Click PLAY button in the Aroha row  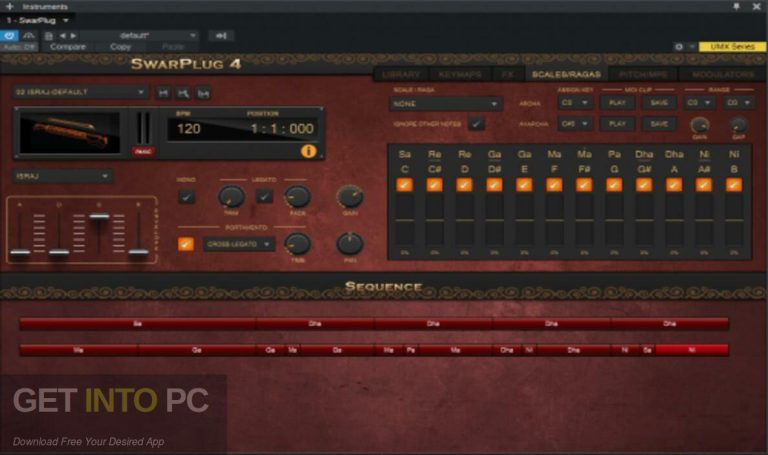pyautogui.click(x=618, y=103)
